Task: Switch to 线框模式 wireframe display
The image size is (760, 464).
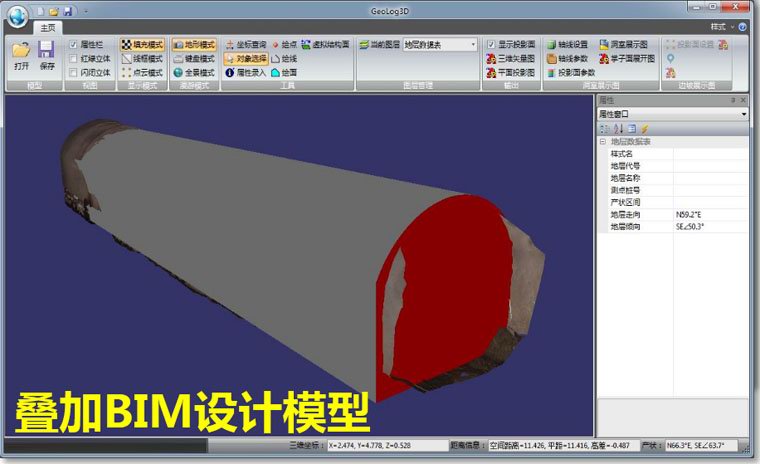Action: (142, 59)
